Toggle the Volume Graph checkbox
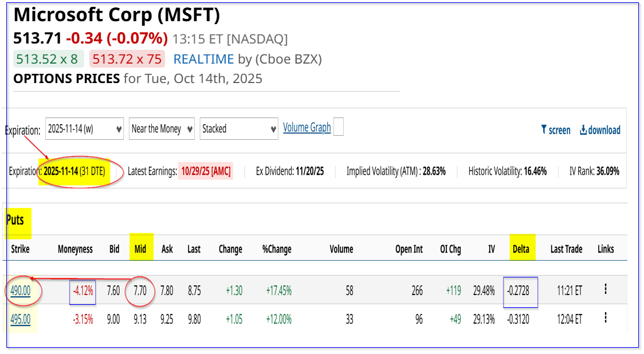This screenshot has height=354, width=644. [339, 127]
